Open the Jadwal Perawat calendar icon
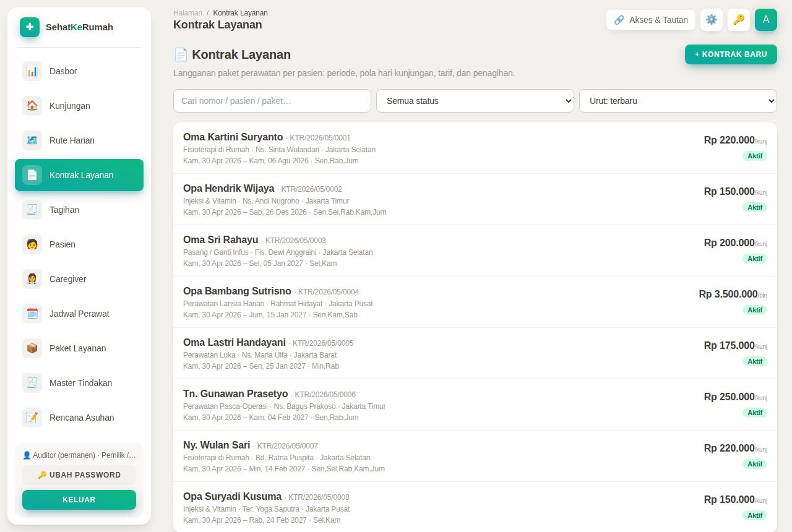 (x=32, y=314)
